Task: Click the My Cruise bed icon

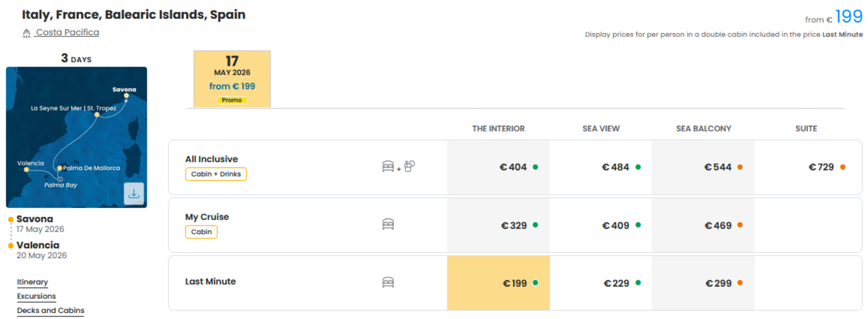Action: click(388, 224)
